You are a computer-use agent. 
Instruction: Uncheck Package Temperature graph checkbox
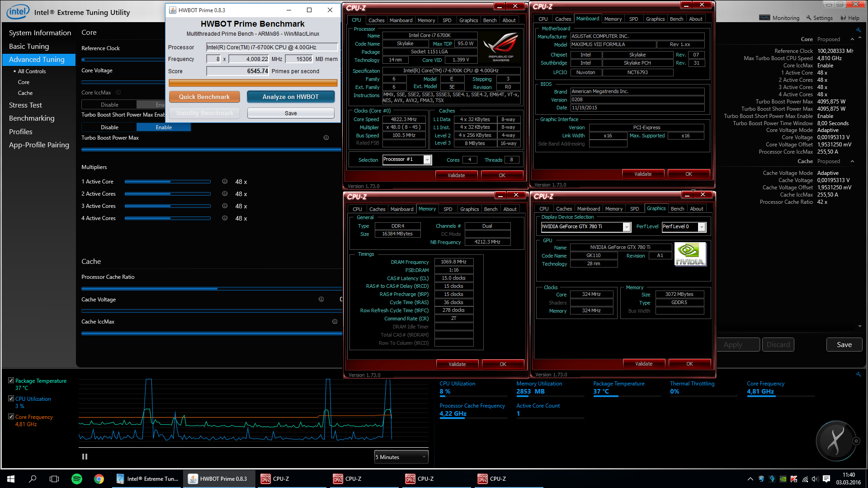(11, 380)
